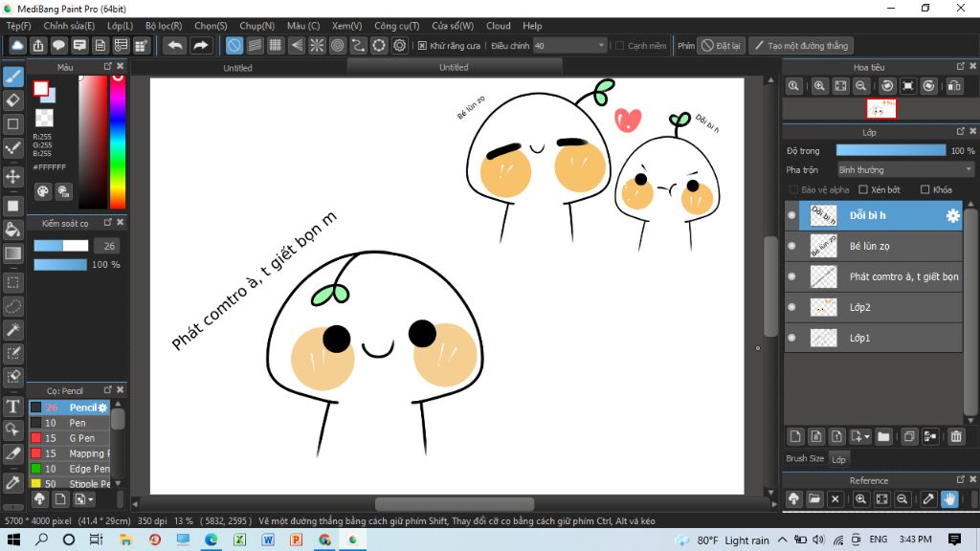The height and width of the screenshot is (551, 980).
Task: Expand the add-layer dropdown arrow
Action: click(867, 437)
